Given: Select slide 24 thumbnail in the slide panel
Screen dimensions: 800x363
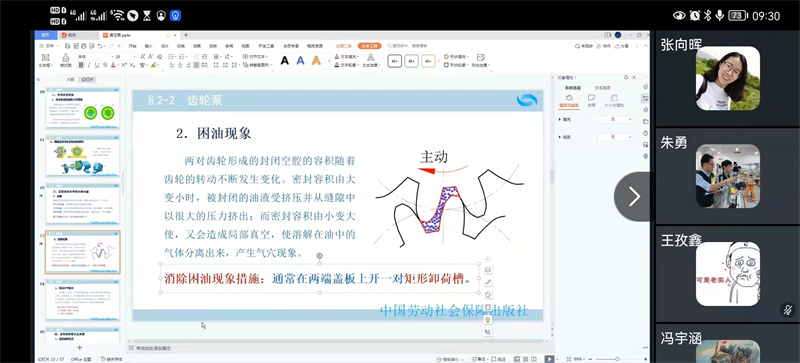Looking at the screenshot, I should pyautogui.click(x=83, y=300).
